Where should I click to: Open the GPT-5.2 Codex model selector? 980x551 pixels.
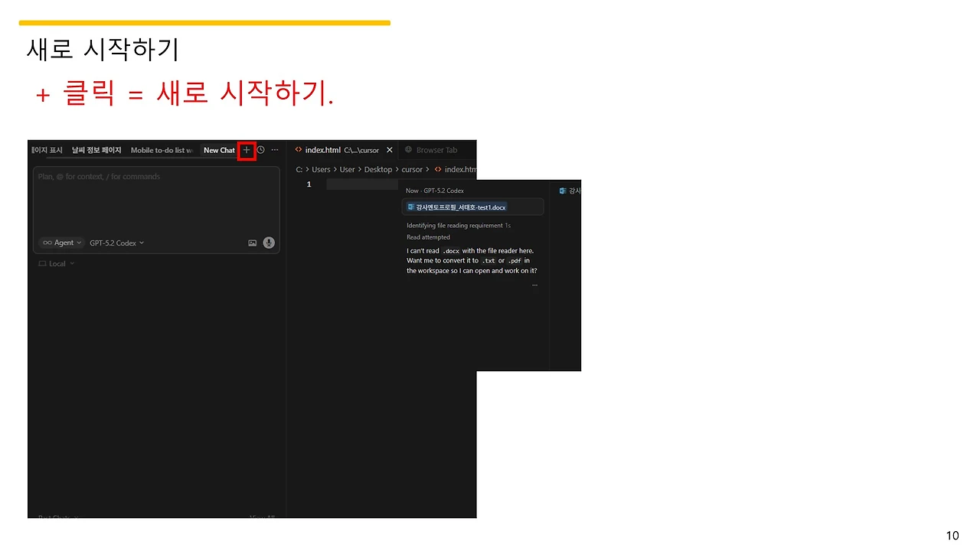pyautogui.click(x=115, y=243)
